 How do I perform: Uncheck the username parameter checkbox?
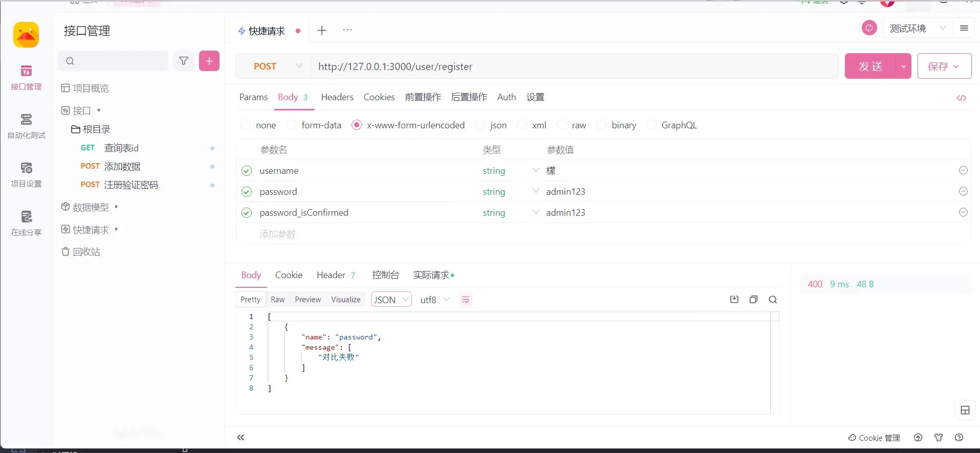[x=247, y=171]
